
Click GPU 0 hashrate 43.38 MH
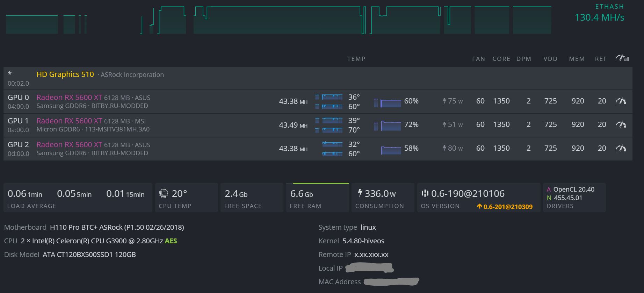pos(293,101)
